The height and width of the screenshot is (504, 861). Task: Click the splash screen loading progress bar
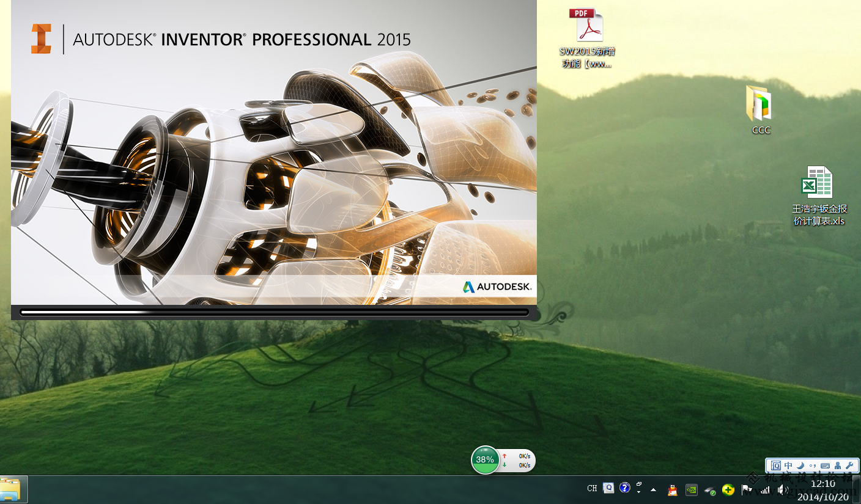(274, 312)
